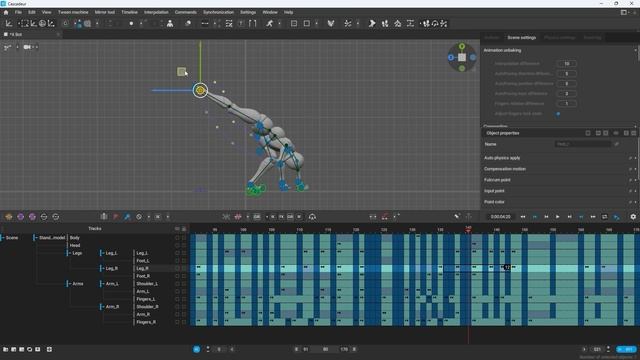
Task: Click the home icon in the menu bar
Action: click(6, 12)
